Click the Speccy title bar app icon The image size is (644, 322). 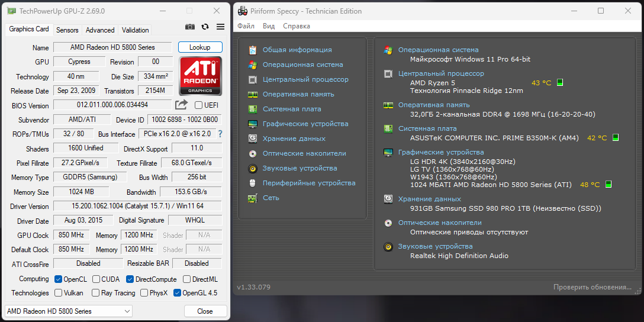click(x=243, y=11)
